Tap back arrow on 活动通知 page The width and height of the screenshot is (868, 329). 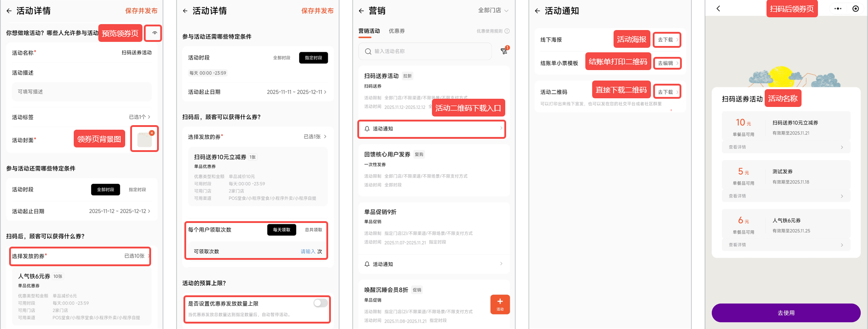(537, 11)
